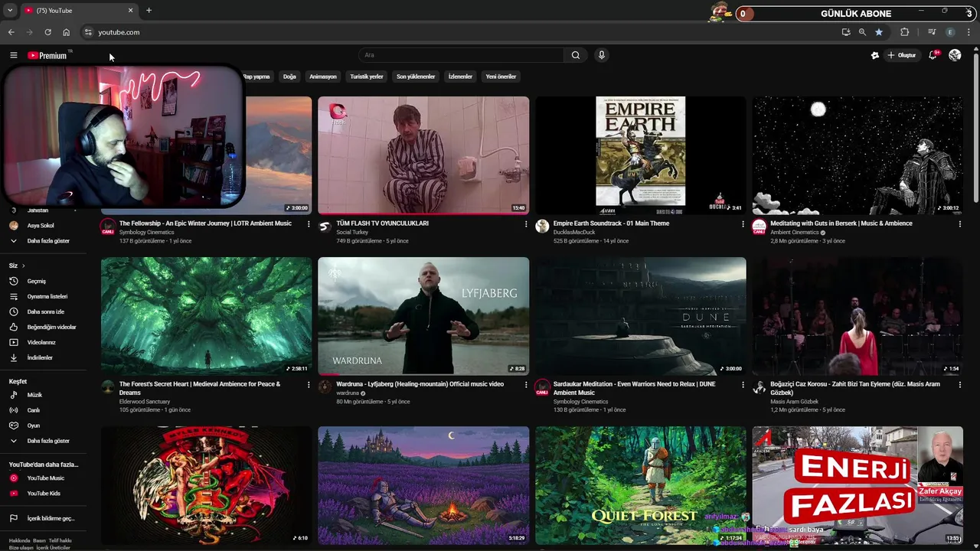The width and height of the screenshot is (980, 551).
Task: Open Enerji Fazlası video thumbnail
Action: coord(857,485)
